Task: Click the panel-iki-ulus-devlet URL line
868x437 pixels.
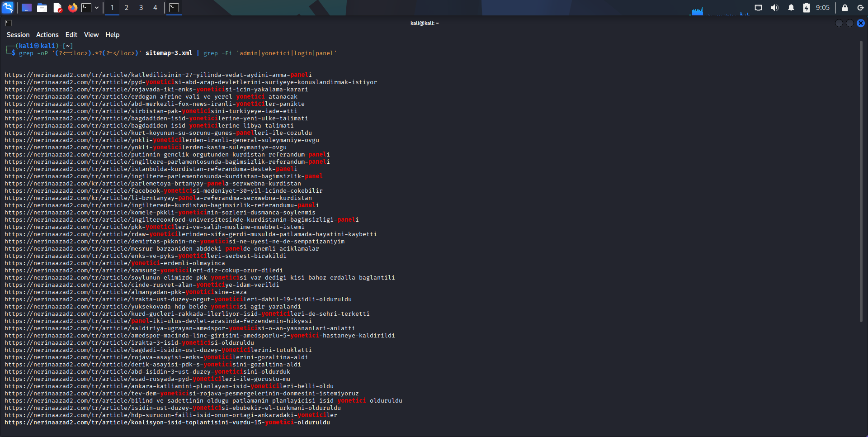Action: coord(158,321)
